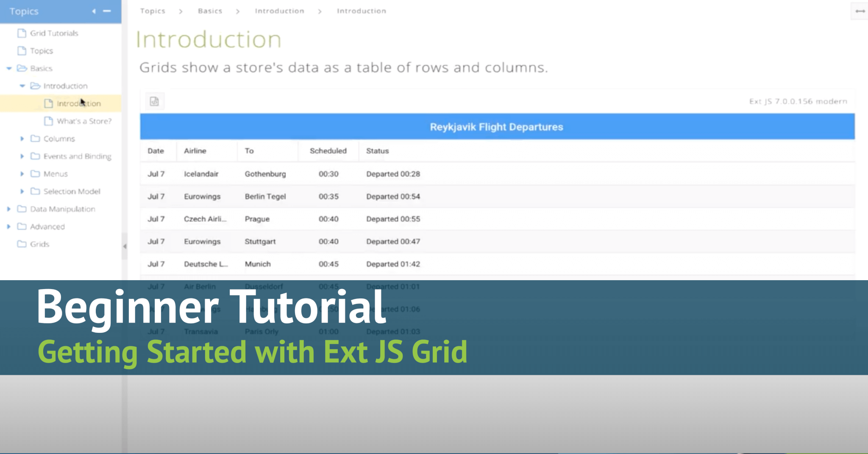Collapse the Topics panel with arrow icon
868x454 pixels.
(94, 11)
